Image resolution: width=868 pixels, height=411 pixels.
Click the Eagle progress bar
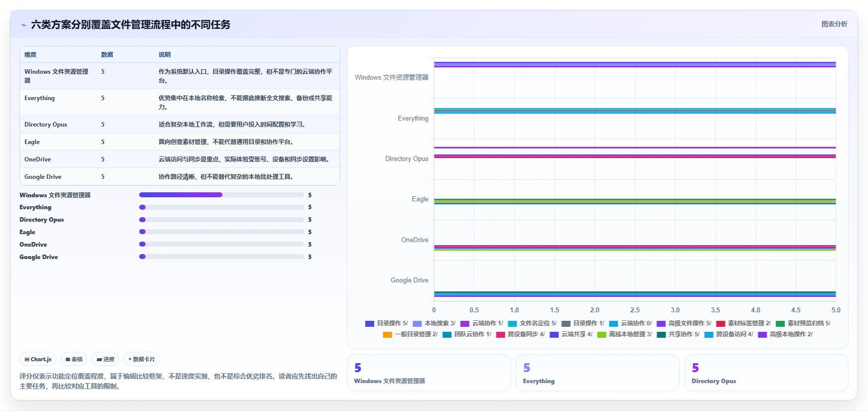tap(221, 232)
